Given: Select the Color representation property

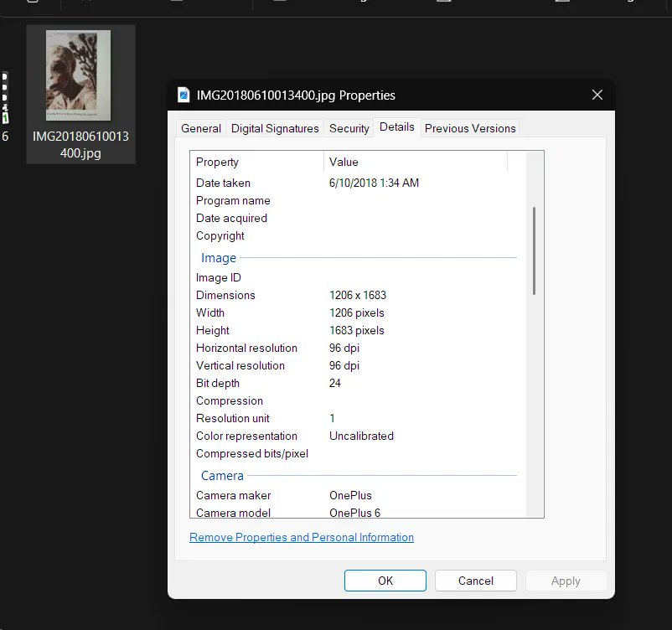Looking at the screenshot, I should (x=246, y=436).
